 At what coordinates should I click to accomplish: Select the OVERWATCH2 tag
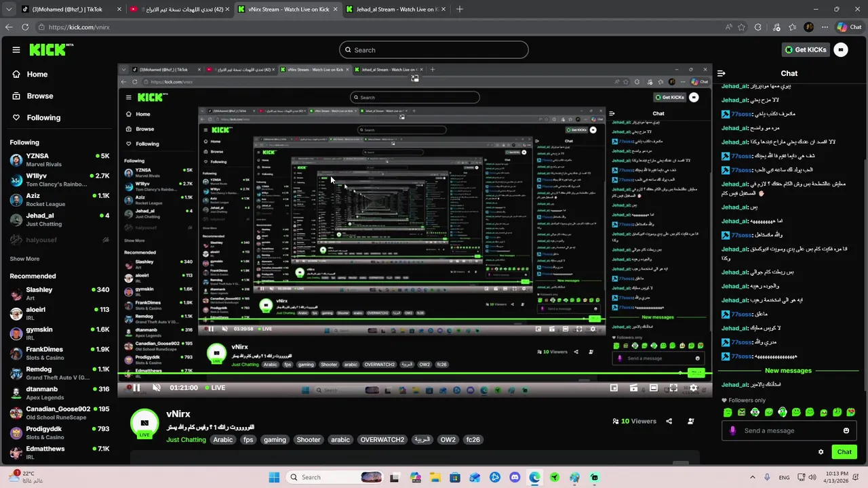click(x=382, y=440)
